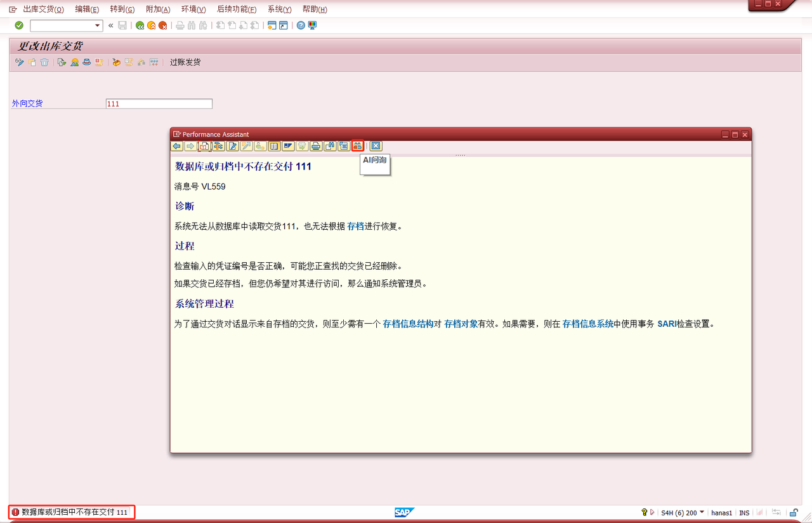The height and width of the screenshot is (523, 812).
Task: Open the 存档对象 link
Action: pyautogui.click(x=461, y=324)
